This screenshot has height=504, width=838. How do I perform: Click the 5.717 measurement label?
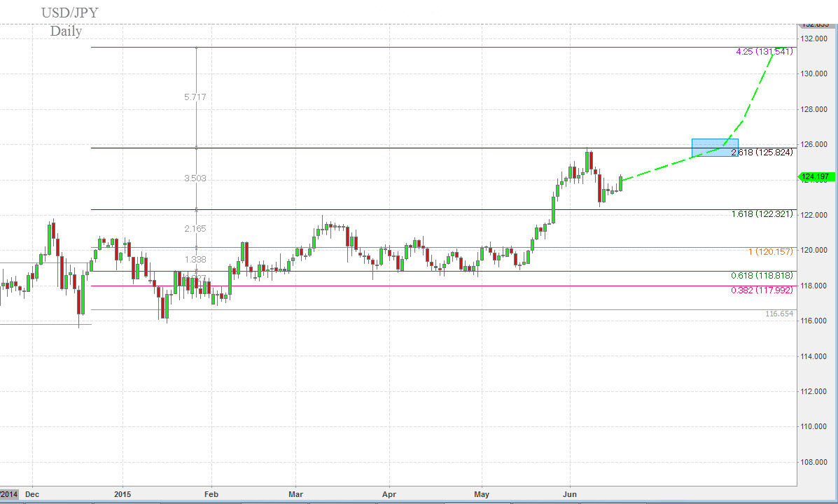195,97
